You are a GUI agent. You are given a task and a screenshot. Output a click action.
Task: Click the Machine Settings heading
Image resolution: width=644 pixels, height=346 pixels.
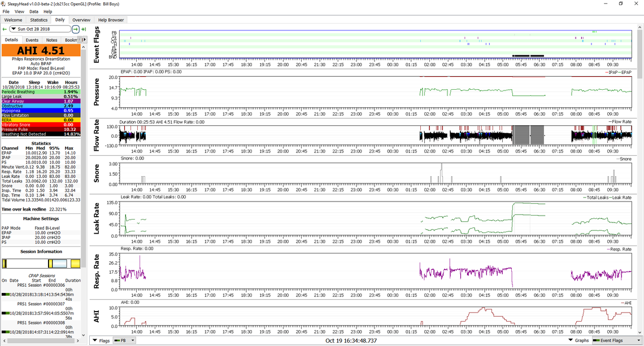pyautogui.click(x=41, y=219)
